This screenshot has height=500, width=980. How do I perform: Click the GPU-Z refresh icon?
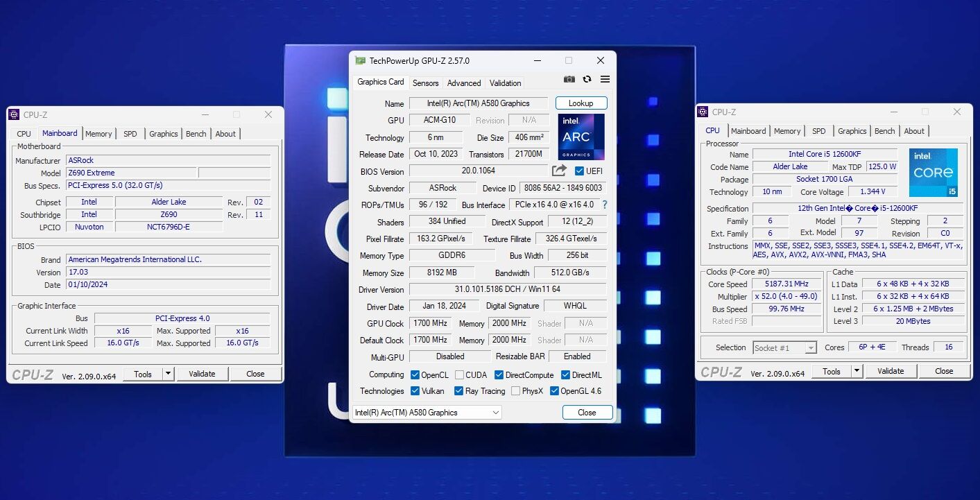pyautogui.click(x=587, y=80)
